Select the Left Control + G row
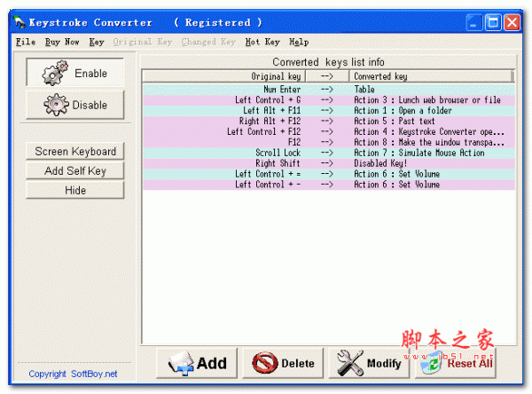 [x=328, y=100]
